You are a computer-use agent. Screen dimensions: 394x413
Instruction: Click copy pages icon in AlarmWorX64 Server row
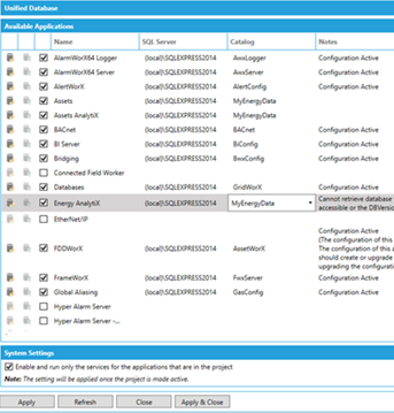(x=27, y=72)
